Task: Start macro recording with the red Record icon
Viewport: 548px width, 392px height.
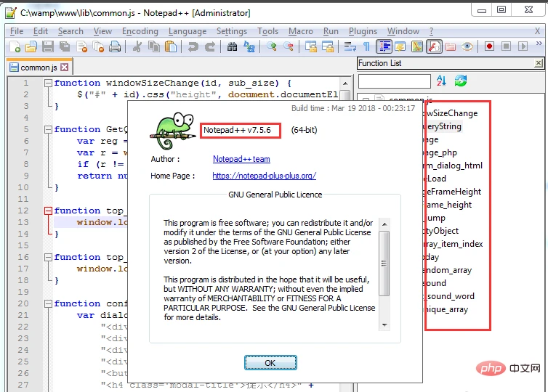Action: (x=489, y=46)
